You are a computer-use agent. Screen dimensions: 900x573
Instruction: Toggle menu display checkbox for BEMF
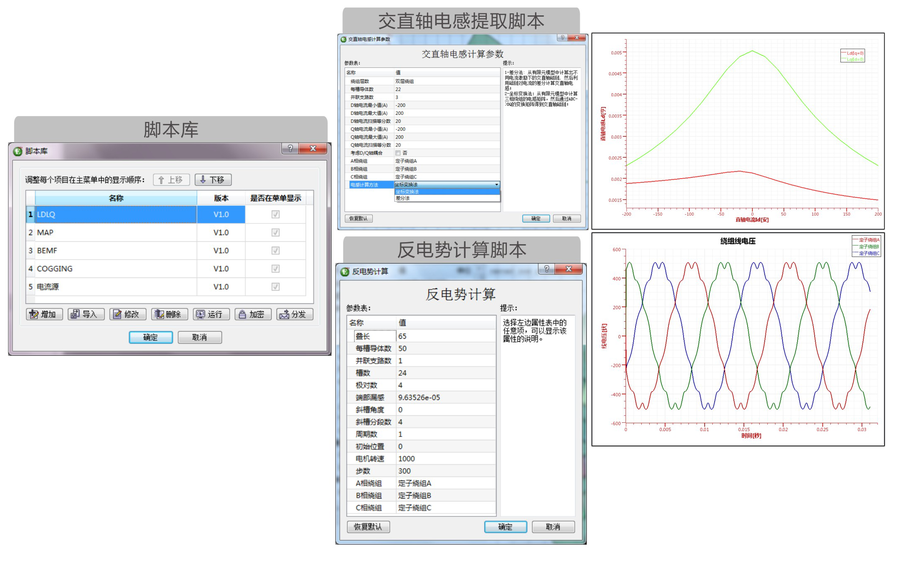(275, 251)
